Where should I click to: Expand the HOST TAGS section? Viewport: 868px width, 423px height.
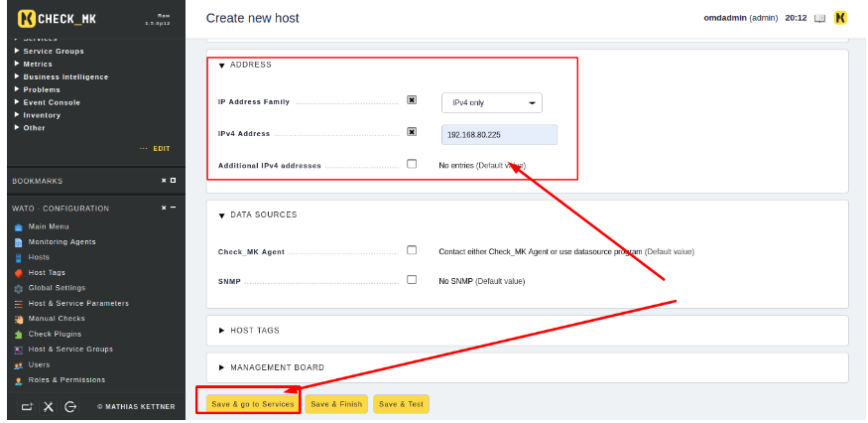(221, 331)
